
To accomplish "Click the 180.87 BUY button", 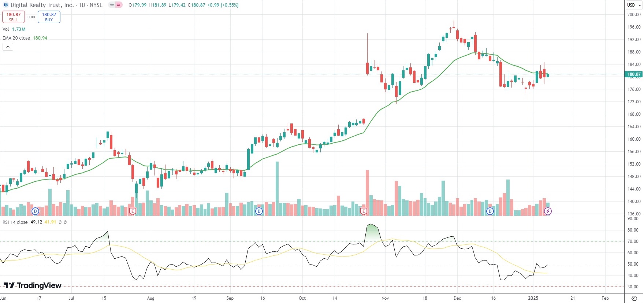I will 49,17.
